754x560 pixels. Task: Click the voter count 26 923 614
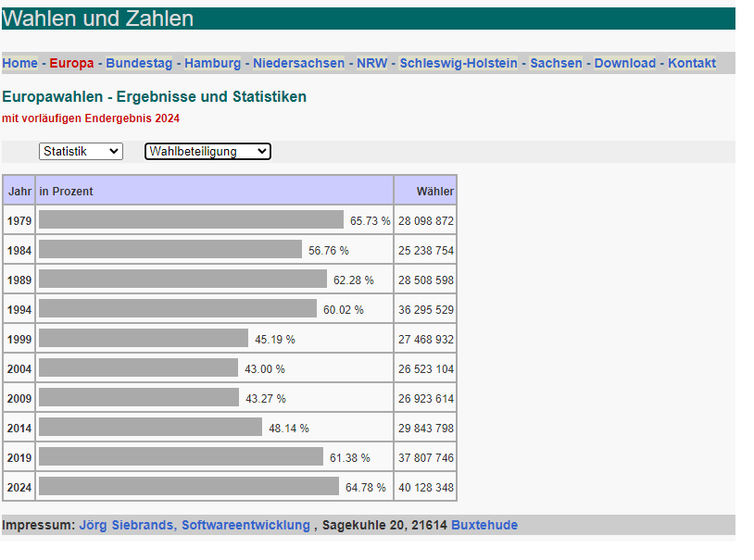pos(426,399)
